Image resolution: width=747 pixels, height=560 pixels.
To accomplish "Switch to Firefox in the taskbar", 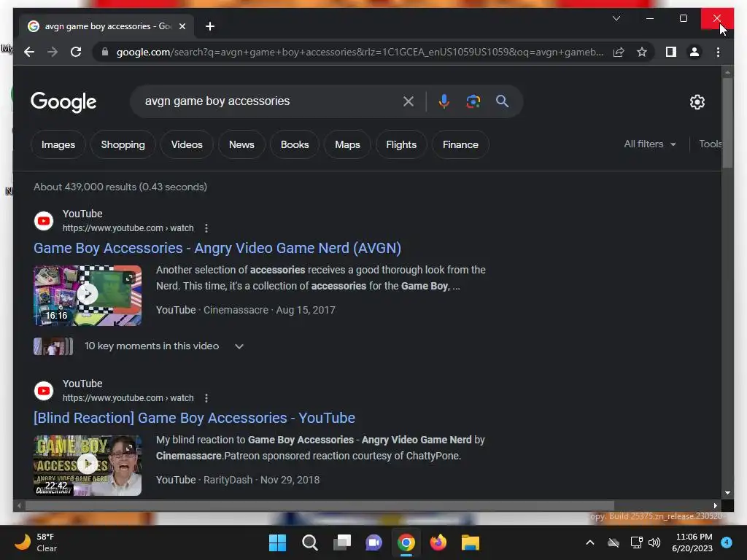I will pos(438,542).
